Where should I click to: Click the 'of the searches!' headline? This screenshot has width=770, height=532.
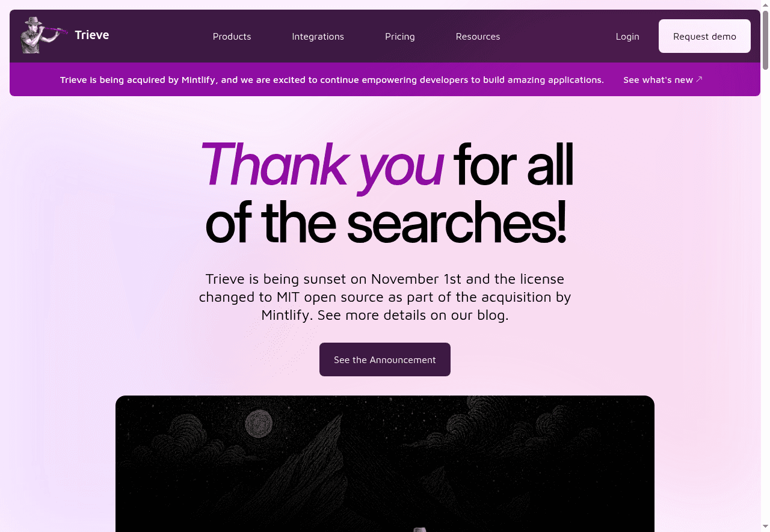(x=385, y=224)
